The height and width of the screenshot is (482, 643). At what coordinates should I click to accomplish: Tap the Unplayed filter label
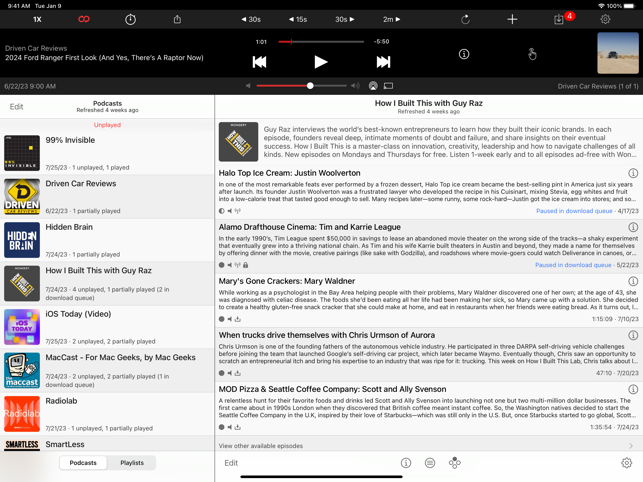coord(107,125)
